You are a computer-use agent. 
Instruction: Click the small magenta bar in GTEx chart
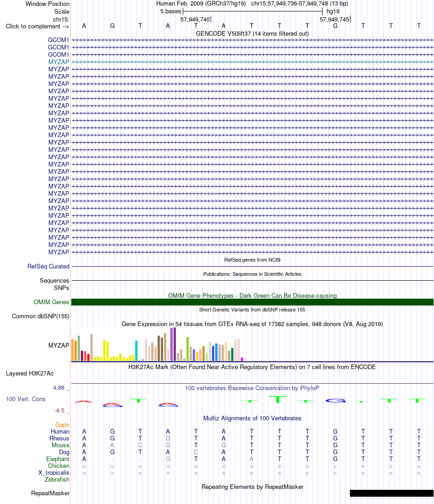[242, 359]
